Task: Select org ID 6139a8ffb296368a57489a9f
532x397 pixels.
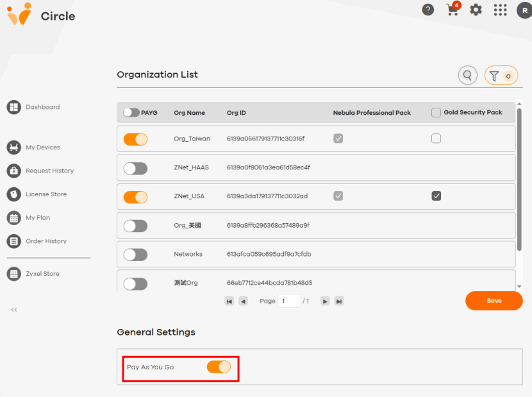Action: click(x=268, y=225)
